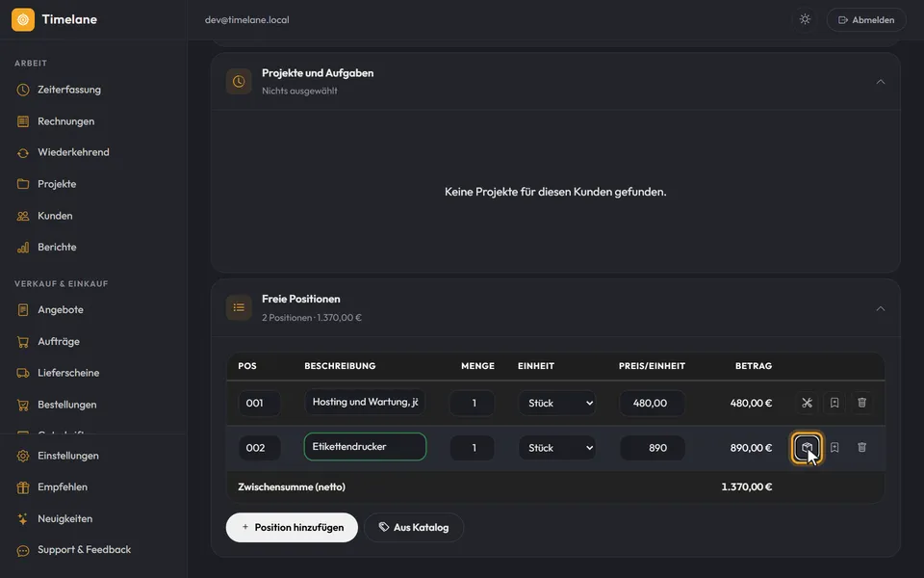Click the Berichte bar chart icon
Image resolution: width=924 pixels, height=578 pixels.
pos(23,248)
